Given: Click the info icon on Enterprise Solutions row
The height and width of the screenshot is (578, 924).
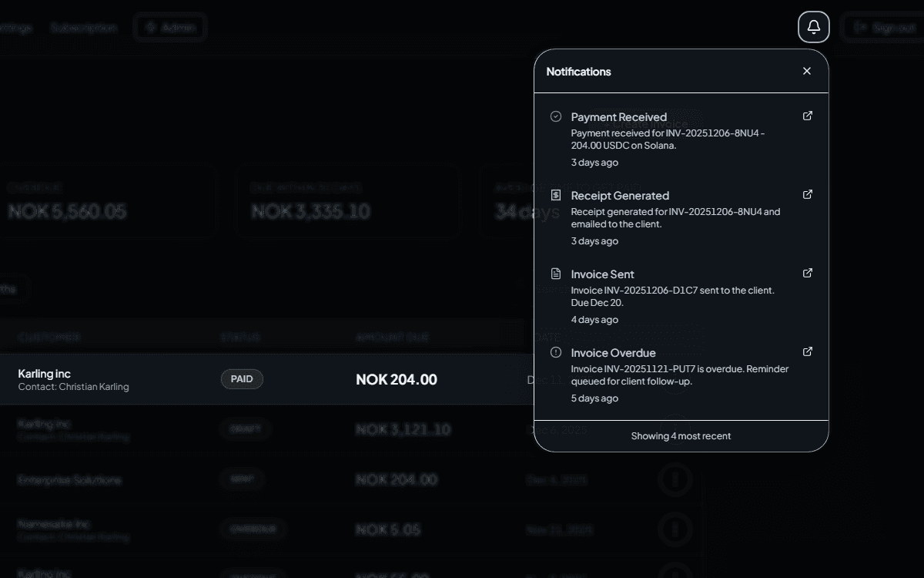Looking at the screenshot, I should pos(675,479).
